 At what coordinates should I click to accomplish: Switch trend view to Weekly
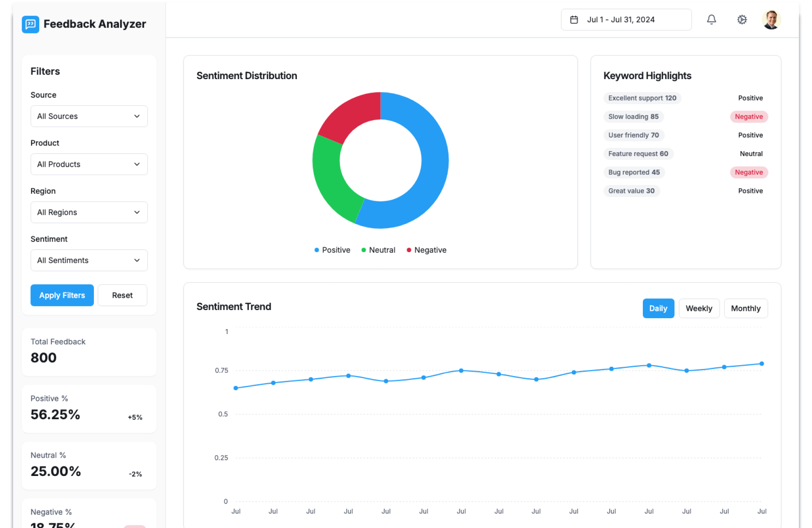pyautogui.click(x=699, y=308)
